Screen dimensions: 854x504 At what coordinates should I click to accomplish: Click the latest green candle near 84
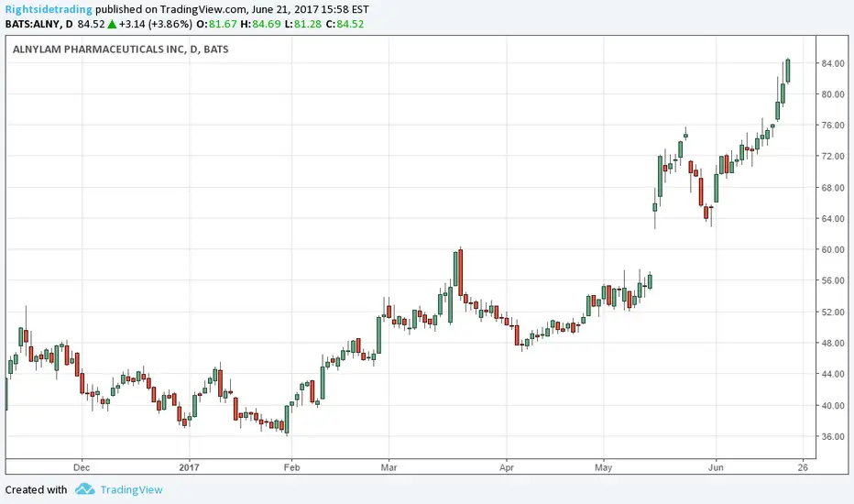pos(788,71)
